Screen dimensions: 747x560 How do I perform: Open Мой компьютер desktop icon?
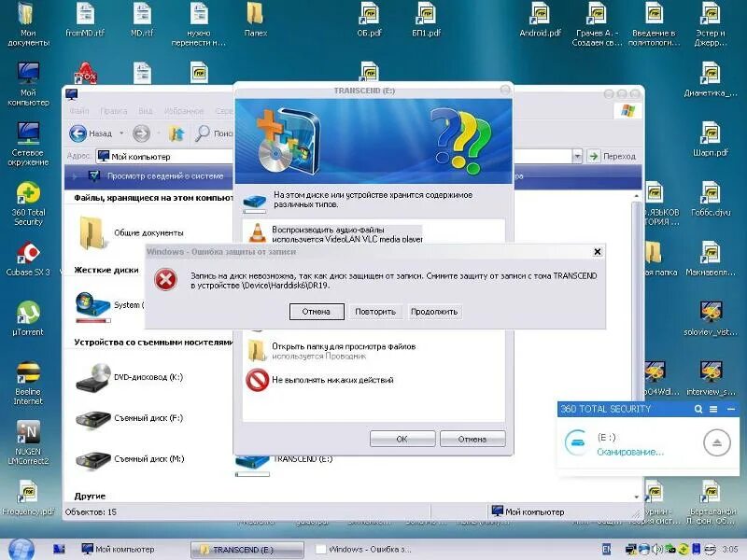click(x=28, y=84)
